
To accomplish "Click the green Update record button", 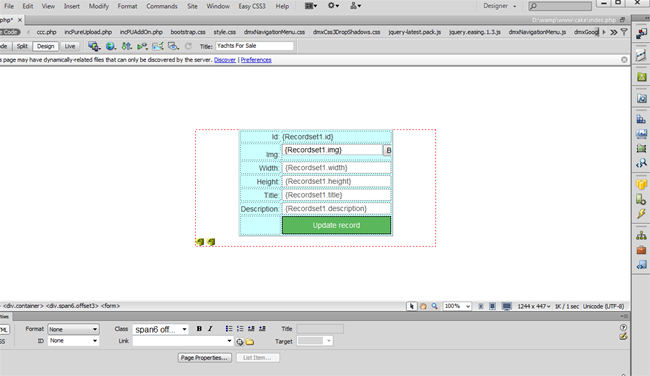I will 336,225.
